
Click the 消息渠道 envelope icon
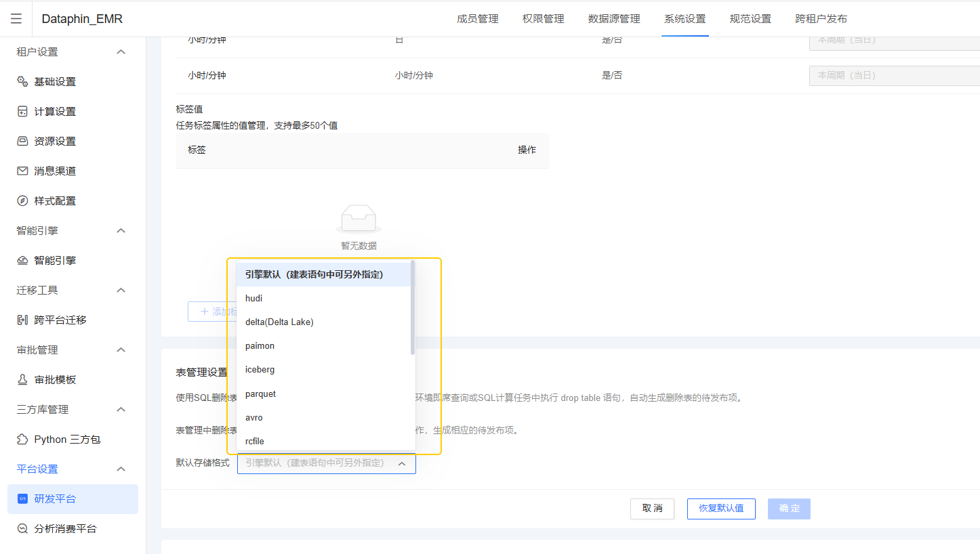(22, 171)
